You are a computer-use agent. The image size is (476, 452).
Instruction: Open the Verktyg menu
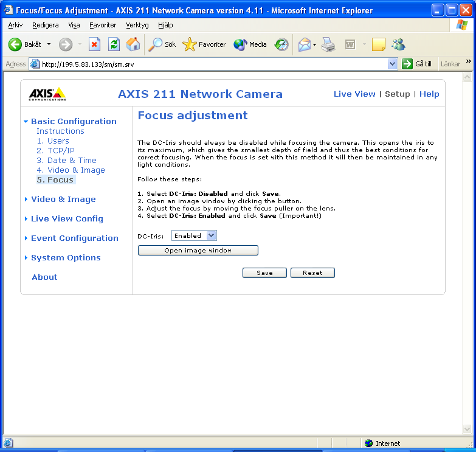tap(137, 25)
